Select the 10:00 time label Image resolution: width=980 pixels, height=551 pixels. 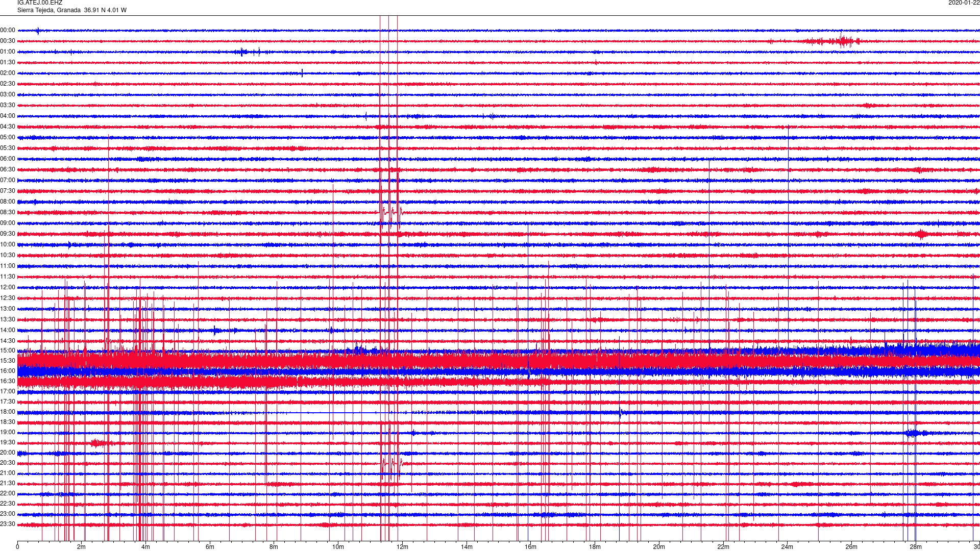tap(8, 244)
